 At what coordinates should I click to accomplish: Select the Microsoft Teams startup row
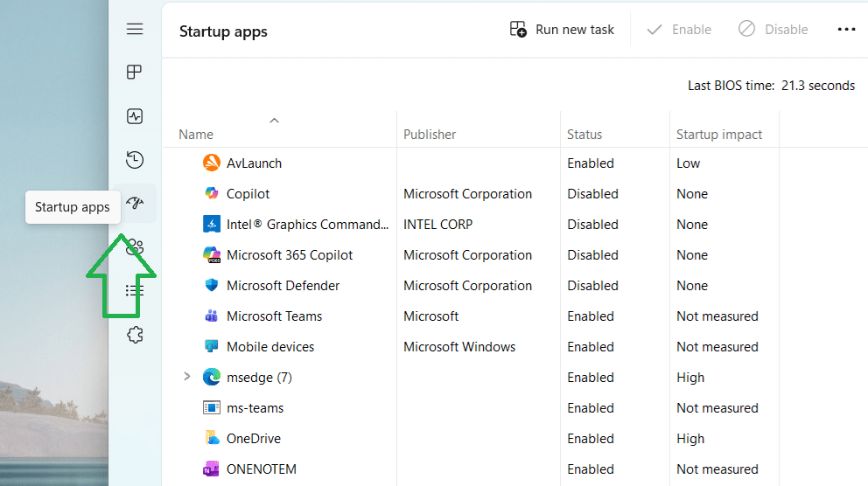[x=274, y=316]
